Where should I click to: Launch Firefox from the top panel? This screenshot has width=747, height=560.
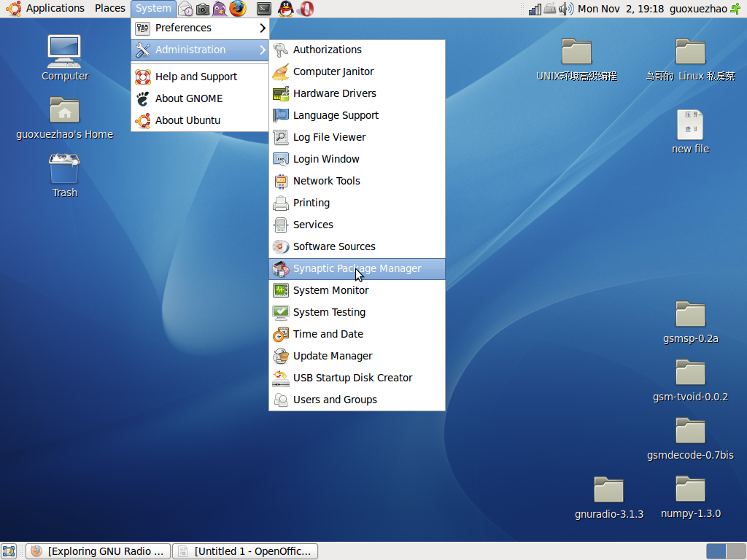point(238,9)
